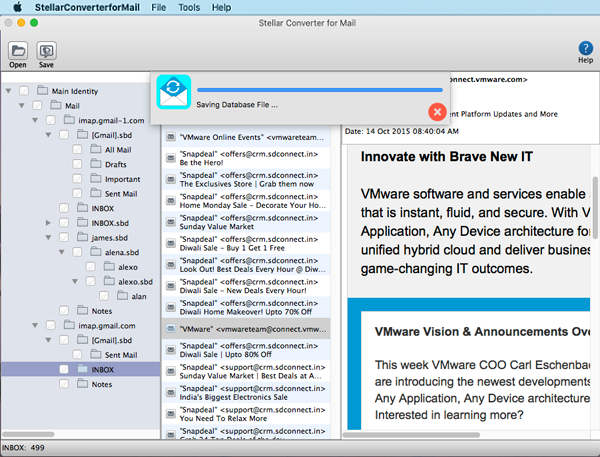
Task: Click envelope icon of Buy 1 Get 1 Free mail
Action: click(171, 243)
